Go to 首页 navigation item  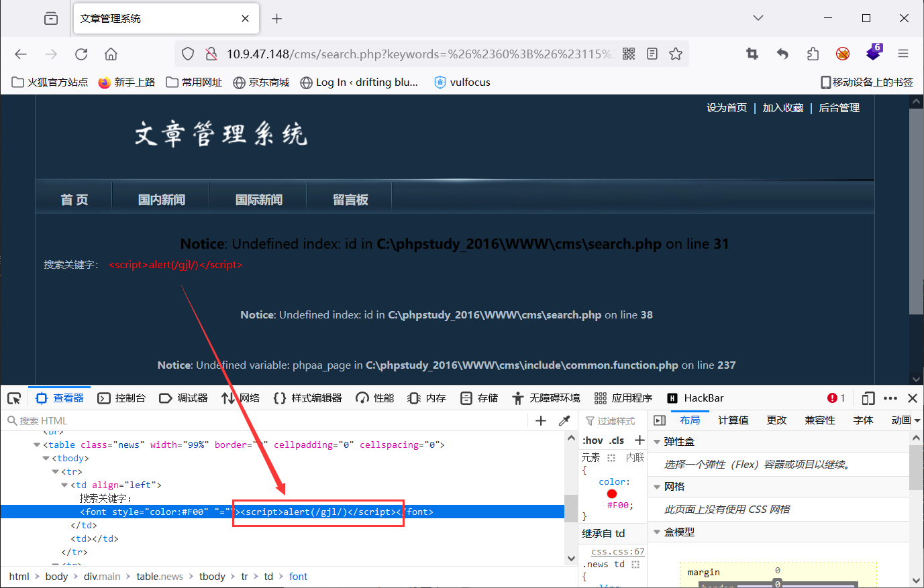74,200
